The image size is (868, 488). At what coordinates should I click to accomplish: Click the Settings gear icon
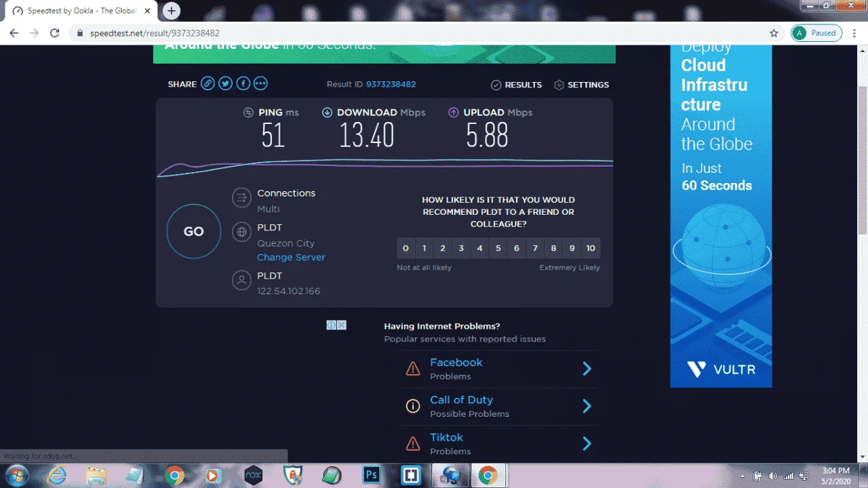coord(559,85)
